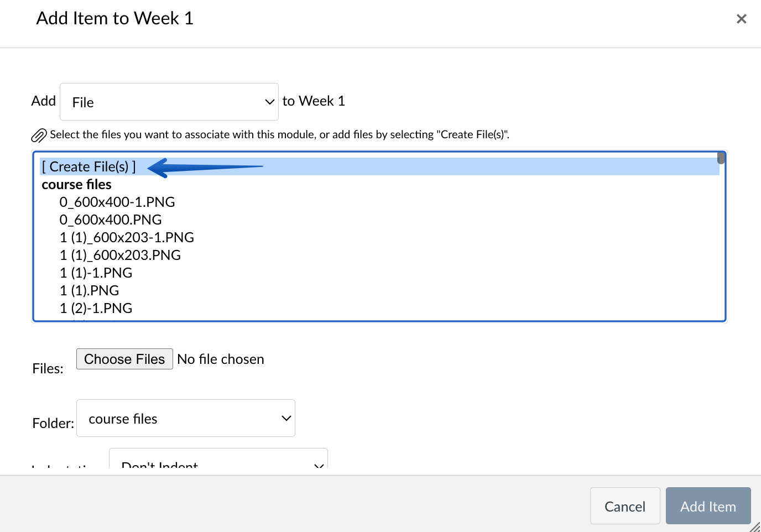The height and width of the screenshot is (532, 761).
Task: Select file 0_600x400.PNG
Action: pos(111,220)
